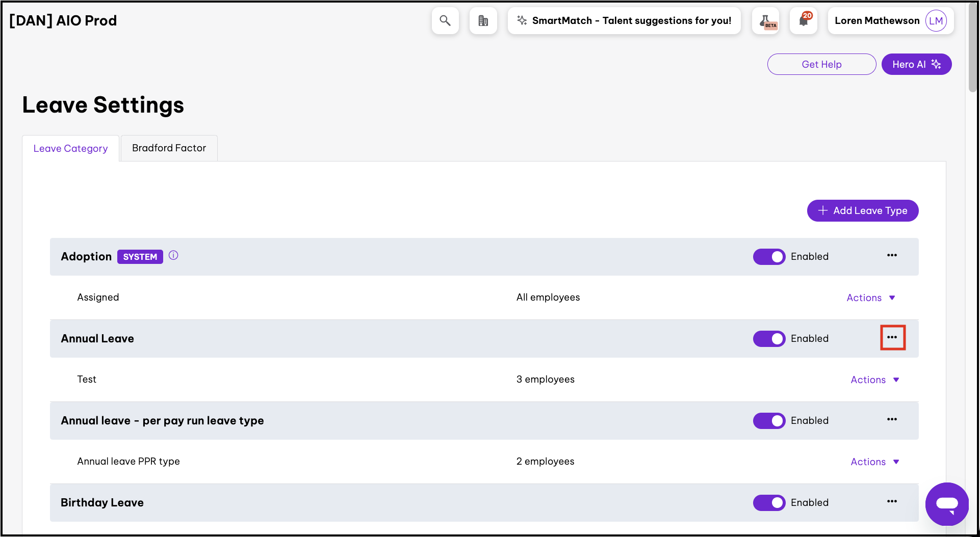
Task: Click the organisation building icon
Action: click(483, 21)
